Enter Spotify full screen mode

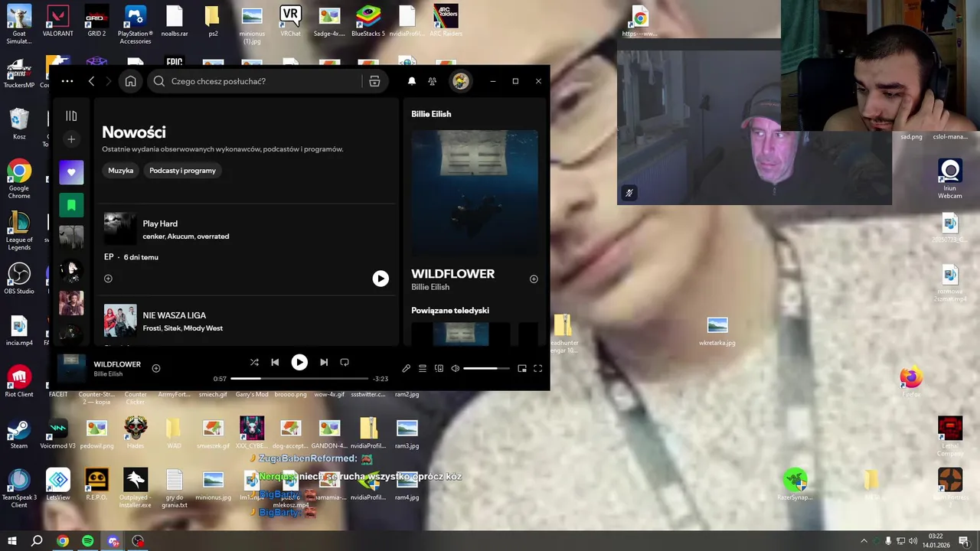coord(538,368)
